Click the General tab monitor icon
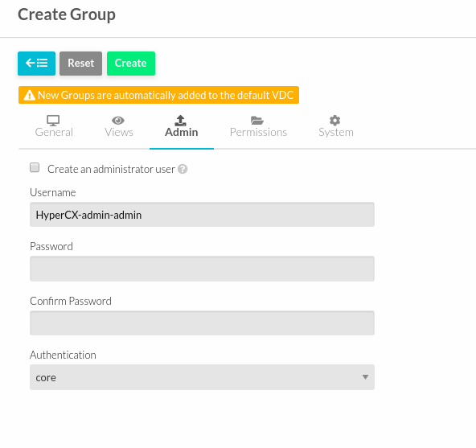The image size is (476, 448). [x=53, y=121]
